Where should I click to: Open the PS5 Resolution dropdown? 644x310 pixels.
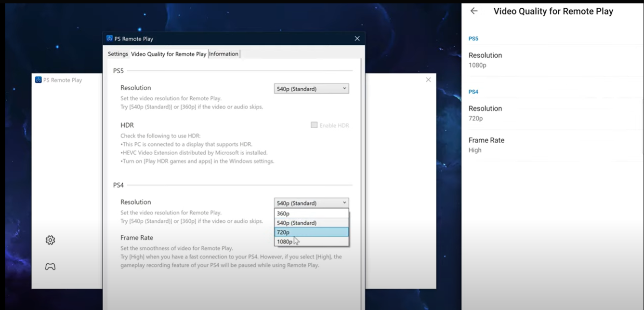311,89
